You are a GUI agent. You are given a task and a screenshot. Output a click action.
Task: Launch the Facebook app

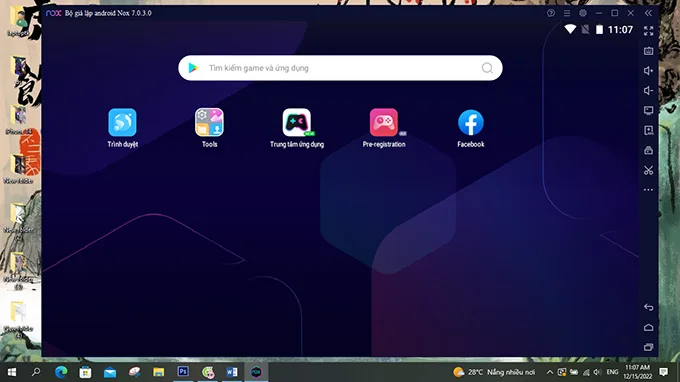[471, 123]
